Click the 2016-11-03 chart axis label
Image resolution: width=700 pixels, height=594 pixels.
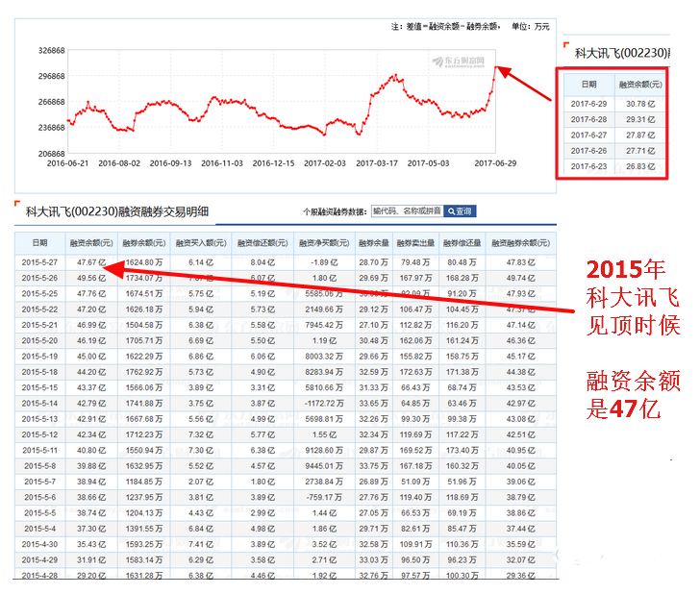point(222,163)
